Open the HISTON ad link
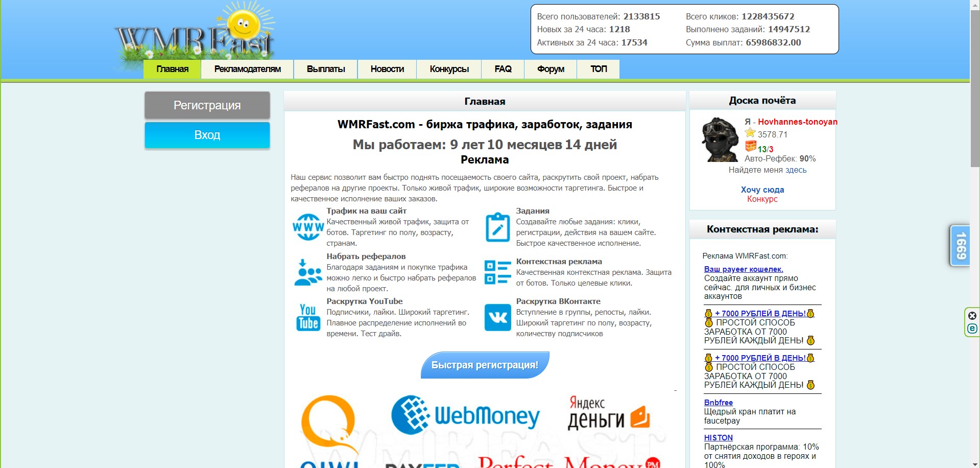The height and width of the screenshot is (468, 980). tap(718, 438)
